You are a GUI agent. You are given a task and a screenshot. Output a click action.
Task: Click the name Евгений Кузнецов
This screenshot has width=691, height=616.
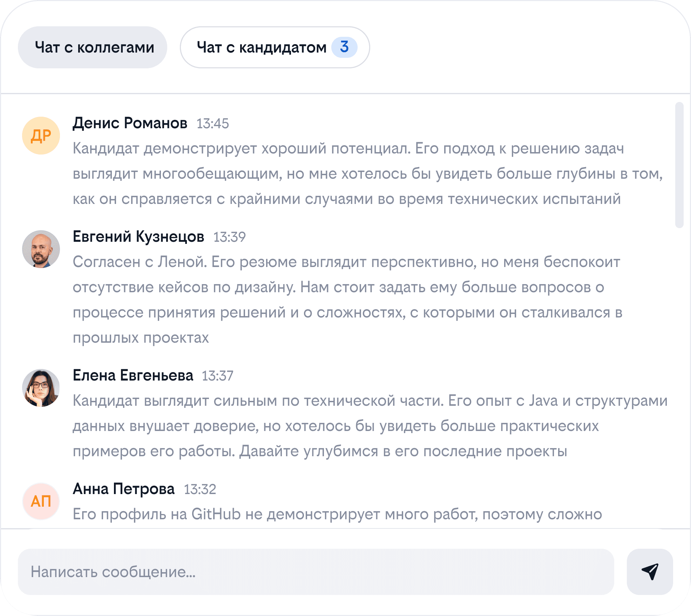click(x=138, y=237)
